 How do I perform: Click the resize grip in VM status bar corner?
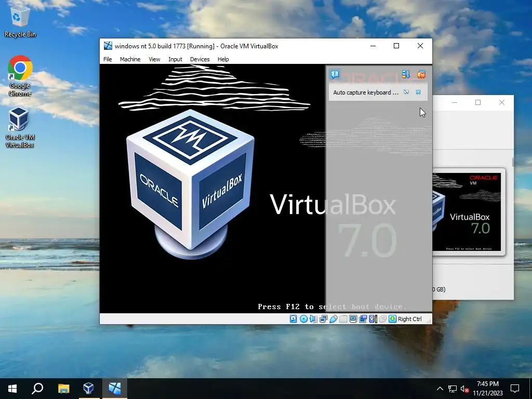click(x=429, y=321)
